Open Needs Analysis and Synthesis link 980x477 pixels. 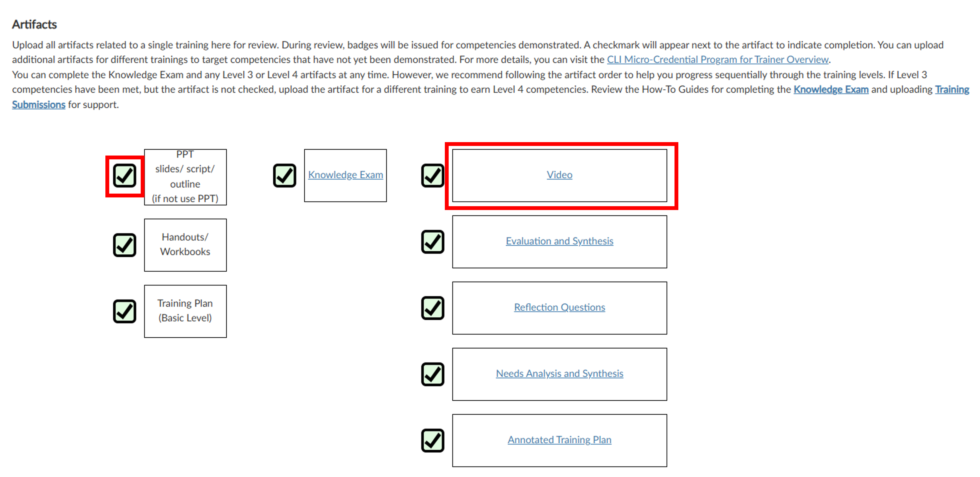point(559,373)
